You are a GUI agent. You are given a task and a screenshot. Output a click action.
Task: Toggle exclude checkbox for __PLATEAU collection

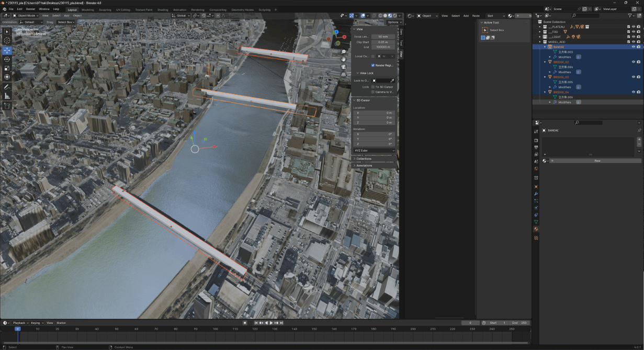[x=629, y=27]
